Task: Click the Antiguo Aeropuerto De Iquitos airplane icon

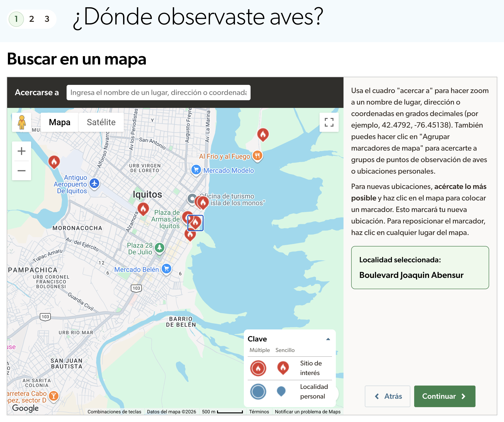Action: (x=95, y=184)
